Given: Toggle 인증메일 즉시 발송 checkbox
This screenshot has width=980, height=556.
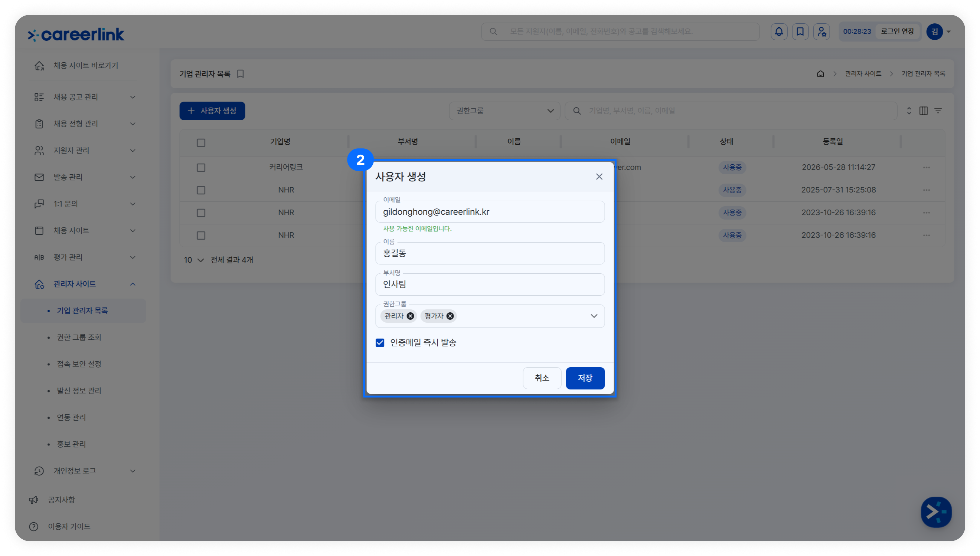Looking at the screenshot, I should (x=380, y=342).
